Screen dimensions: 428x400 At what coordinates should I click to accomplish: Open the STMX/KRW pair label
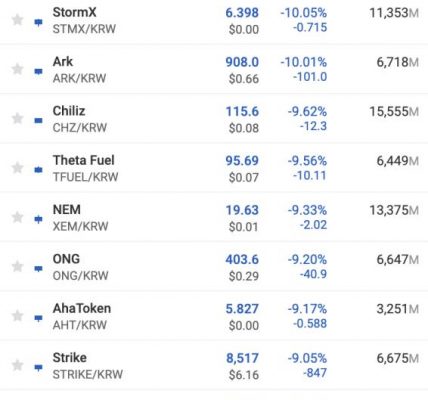pyautogui.click(x=84, y=29)
